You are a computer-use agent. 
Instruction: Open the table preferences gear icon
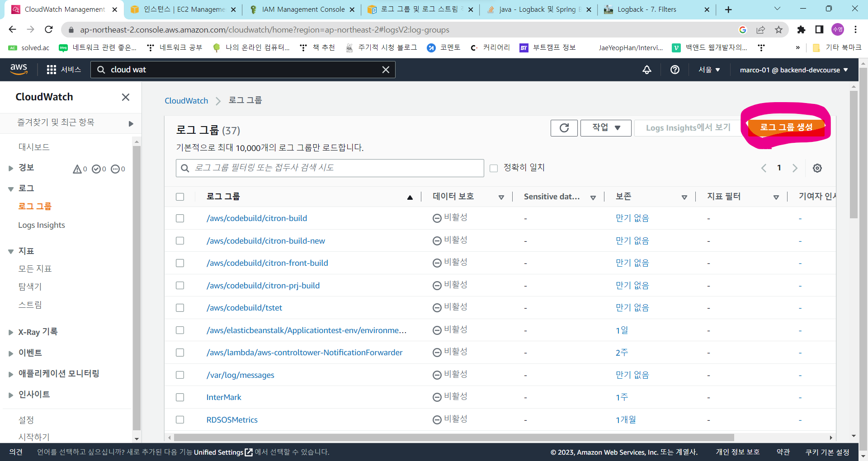click(817, 168)
